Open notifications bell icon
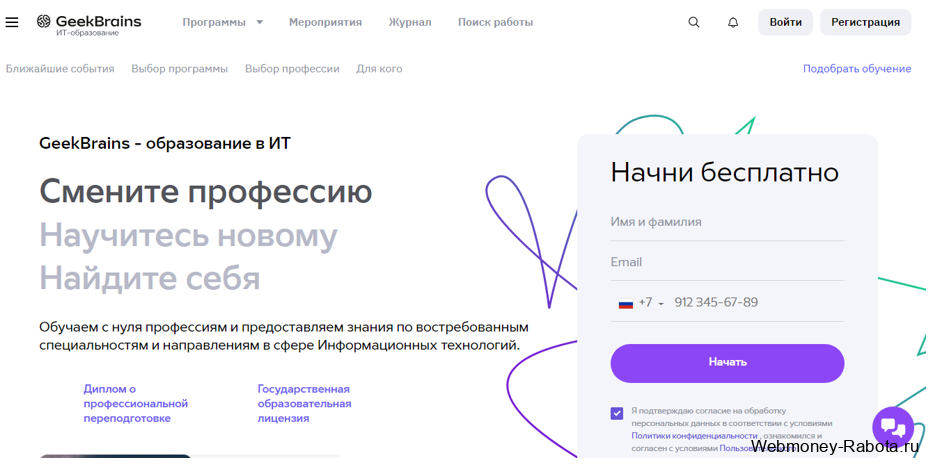The image size is (928, 464). point(733,22)
